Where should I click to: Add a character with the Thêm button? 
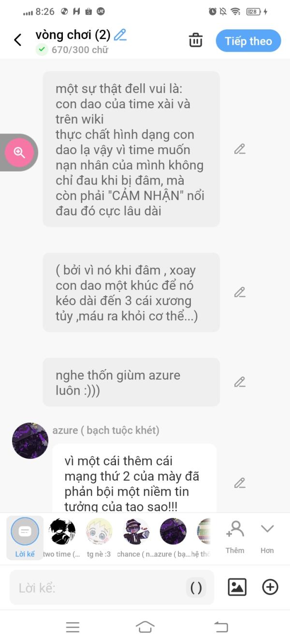(x=235, y=537)
